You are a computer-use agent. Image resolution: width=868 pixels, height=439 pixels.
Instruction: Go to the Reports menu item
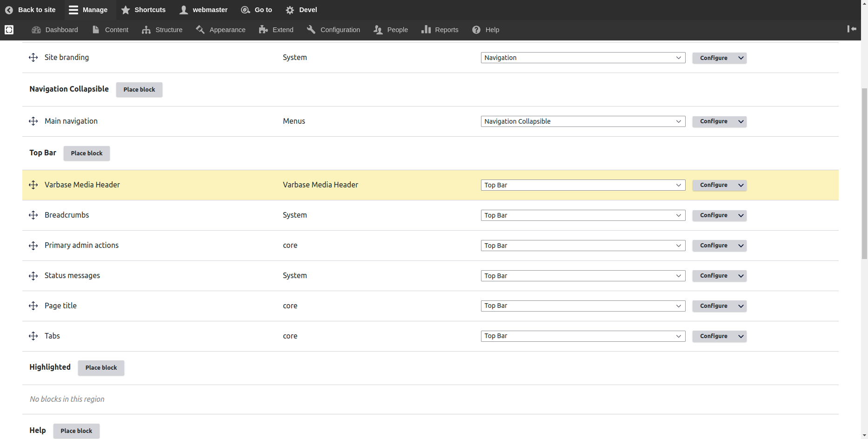tap(440, 30)
